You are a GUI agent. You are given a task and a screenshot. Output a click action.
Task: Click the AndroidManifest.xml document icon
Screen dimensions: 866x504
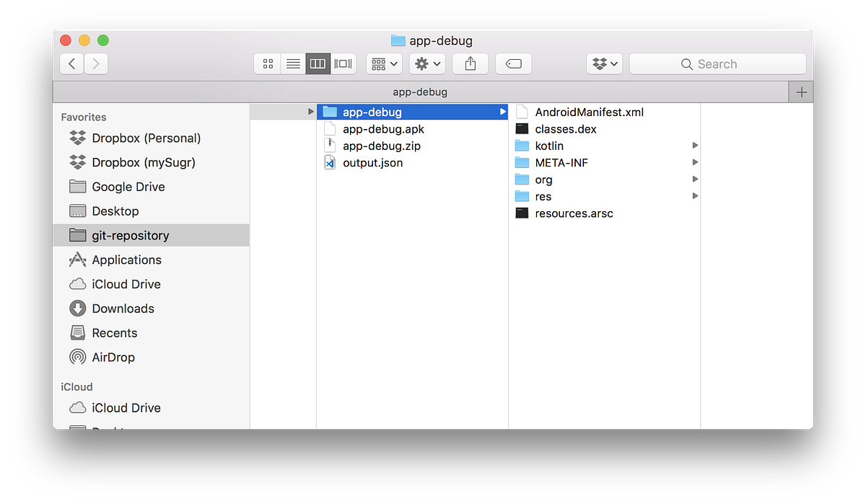coord(522,112)
